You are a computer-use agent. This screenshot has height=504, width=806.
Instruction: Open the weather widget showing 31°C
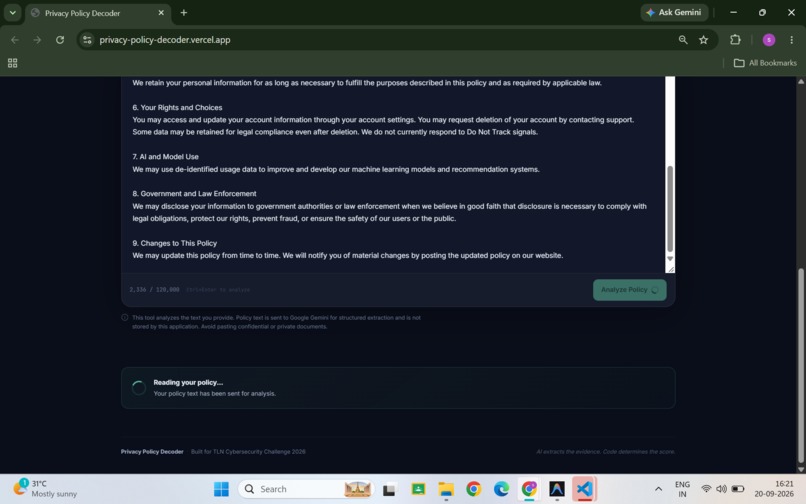coord(45,489)
